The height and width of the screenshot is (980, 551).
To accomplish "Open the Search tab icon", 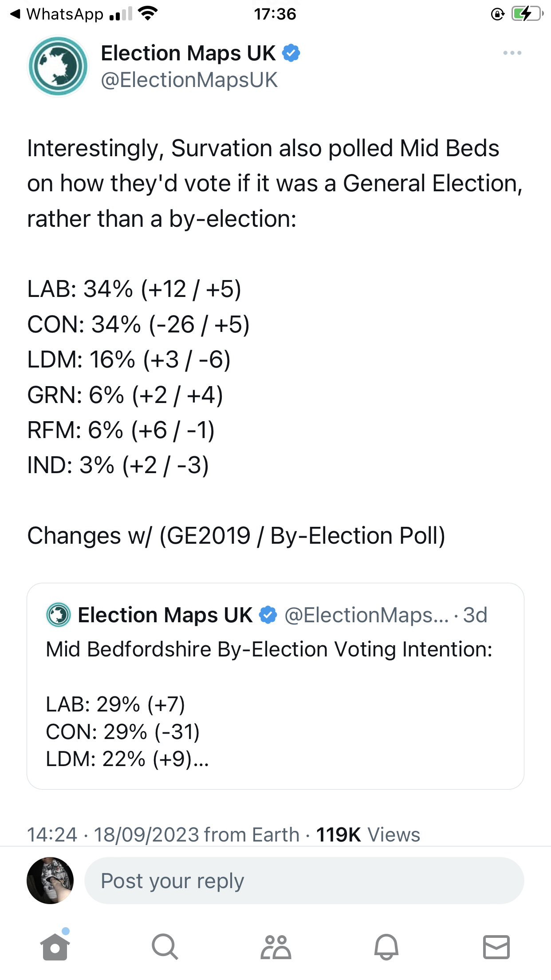I will coord(165,947).
